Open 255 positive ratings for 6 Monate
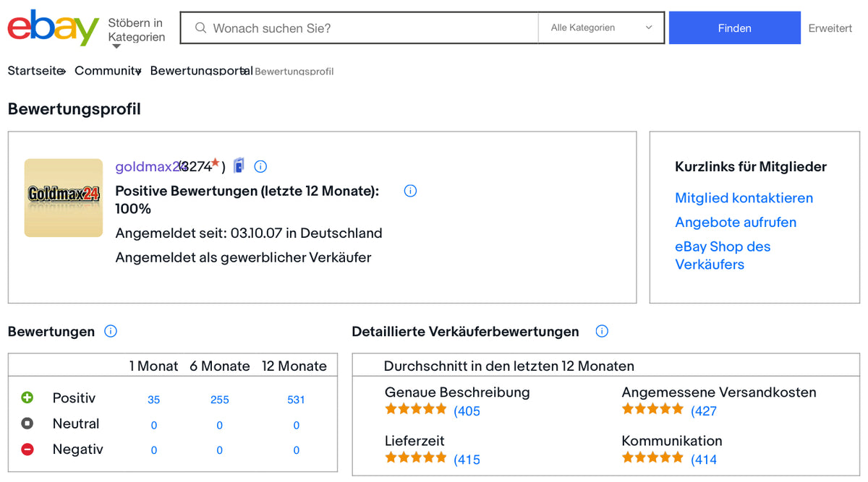The width and height of the screenshot is (868, 482). click(220, 400)
